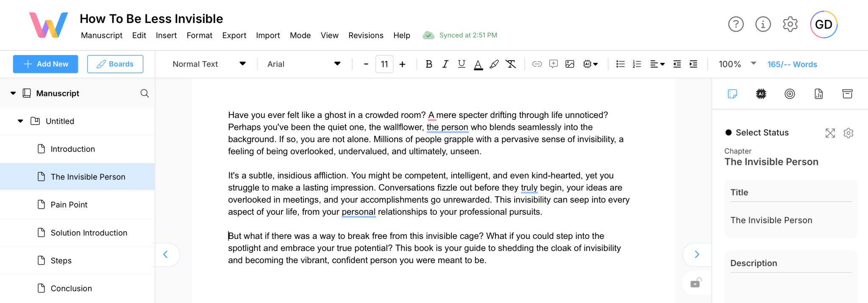Toggle underline formatting
Viewport: 868px width, 303px height.
point(462,64)
